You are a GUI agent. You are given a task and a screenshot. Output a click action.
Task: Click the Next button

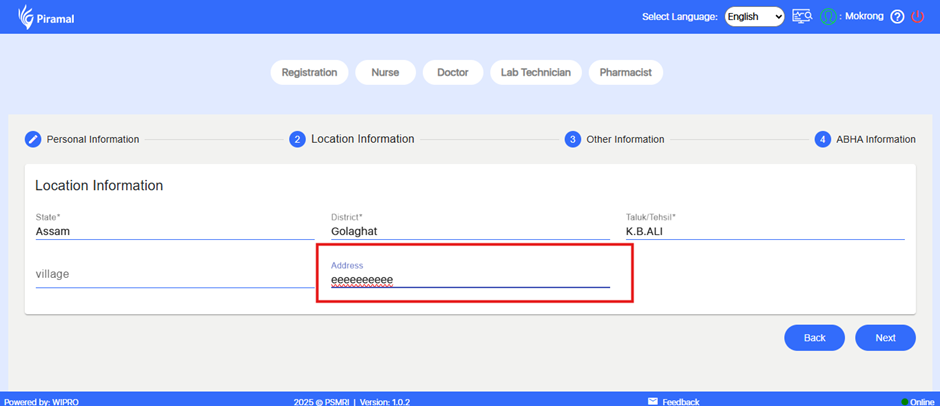pyautogui.click(x=885, y=338)
